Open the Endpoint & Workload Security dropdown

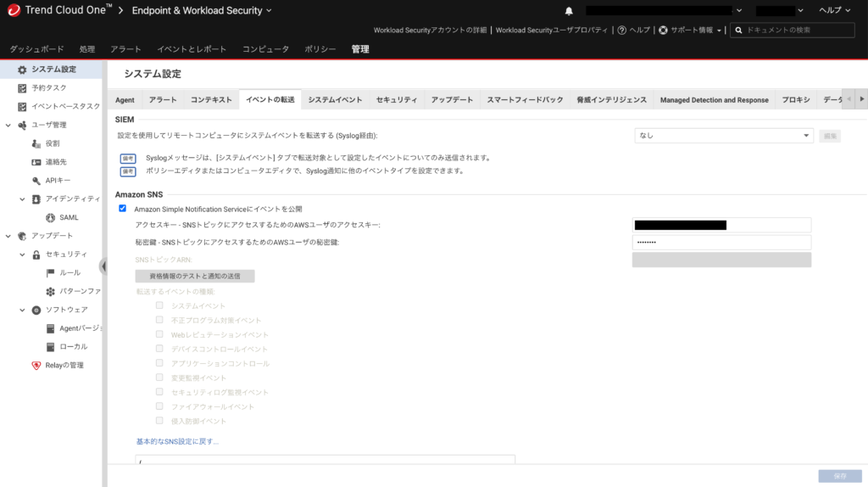coord(202,10)
